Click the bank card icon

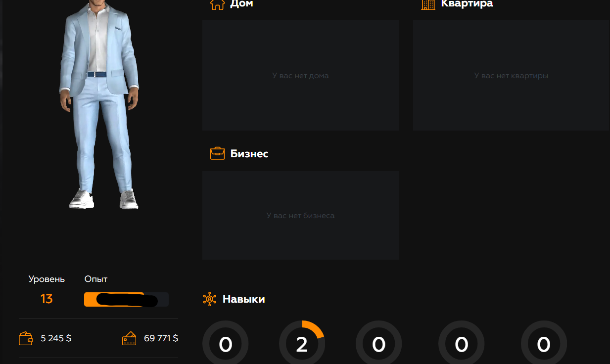coord(129,338)
